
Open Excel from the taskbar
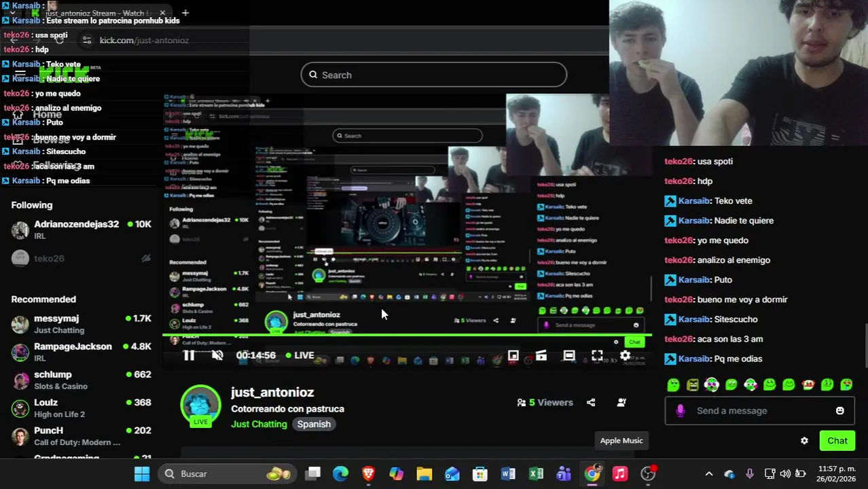click(536, 474)
